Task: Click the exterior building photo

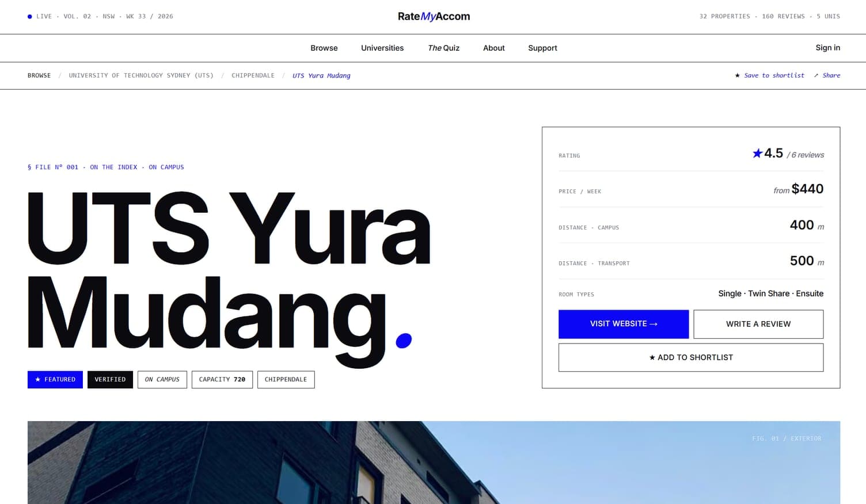Action: (434, 463)
